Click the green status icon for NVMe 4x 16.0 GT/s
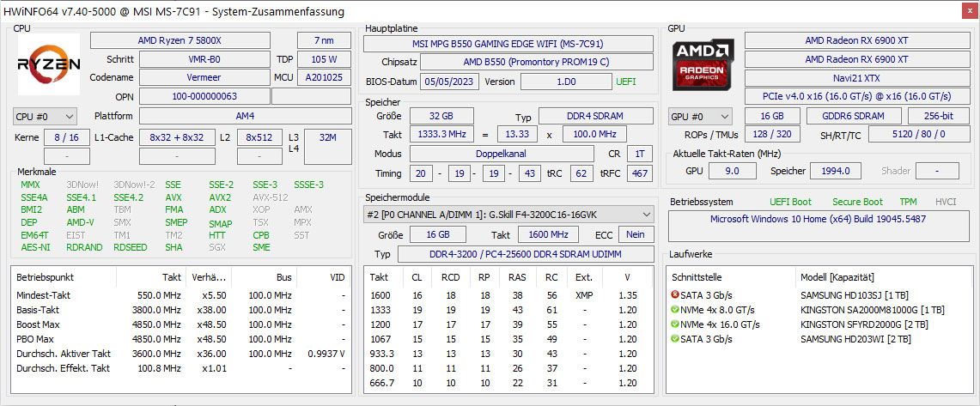 [x=674, y=324]
